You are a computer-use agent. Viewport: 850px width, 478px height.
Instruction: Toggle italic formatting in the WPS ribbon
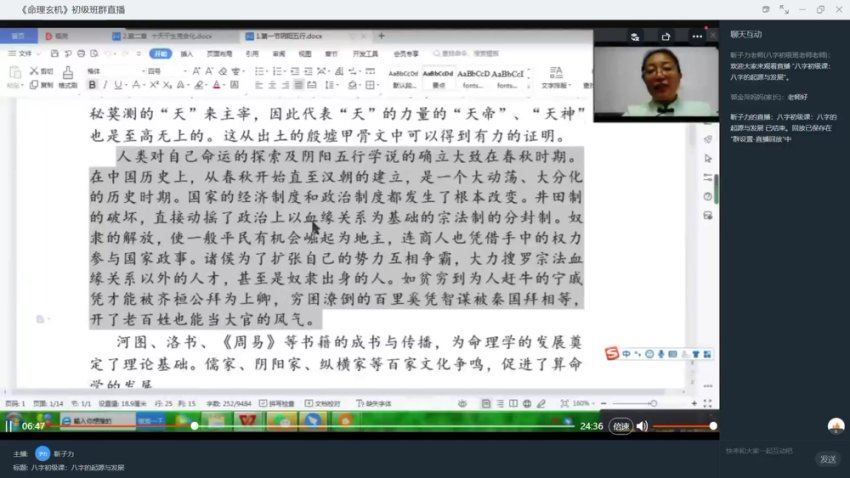(x=104, y=85)
